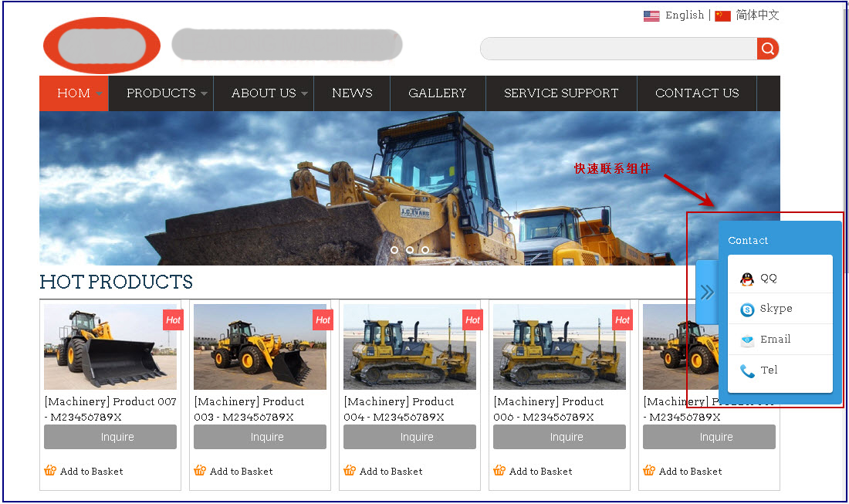
Task: Click the Skype icon in Contact panel
Action: click(747, 310)
